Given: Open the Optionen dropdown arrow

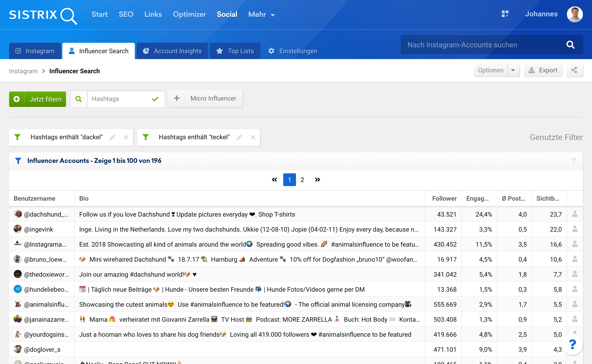Looking at the screenshot, I should pyautogui.click(x=513, y=70).
